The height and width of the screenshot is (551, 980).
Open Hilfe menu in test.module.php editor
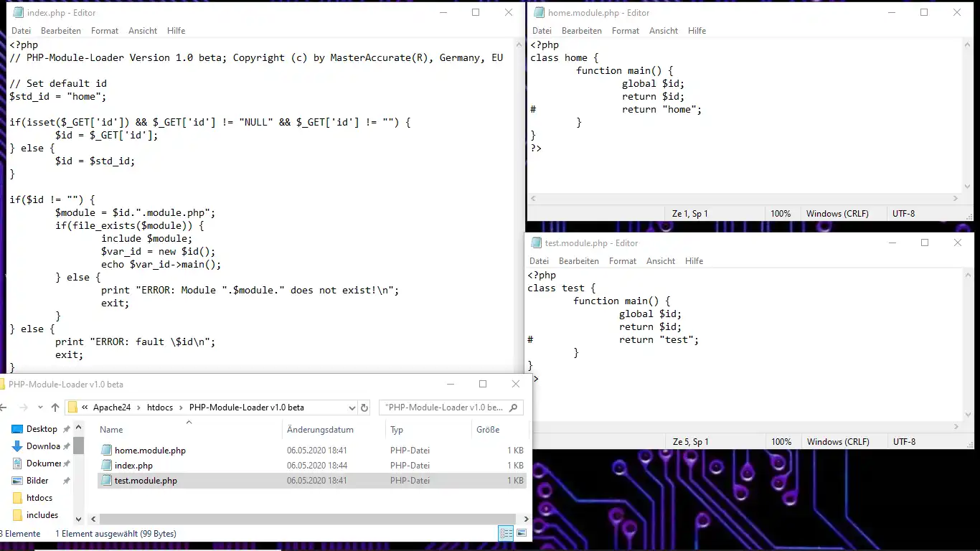point(694,261)
